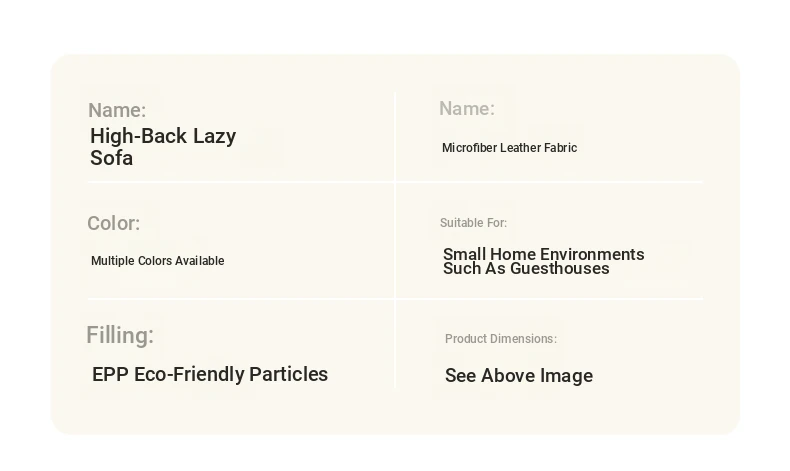The height and width of the screenshot is (471, 790).
Task: Select the "High-Back Lazy" text line
Action: point(163,136)
